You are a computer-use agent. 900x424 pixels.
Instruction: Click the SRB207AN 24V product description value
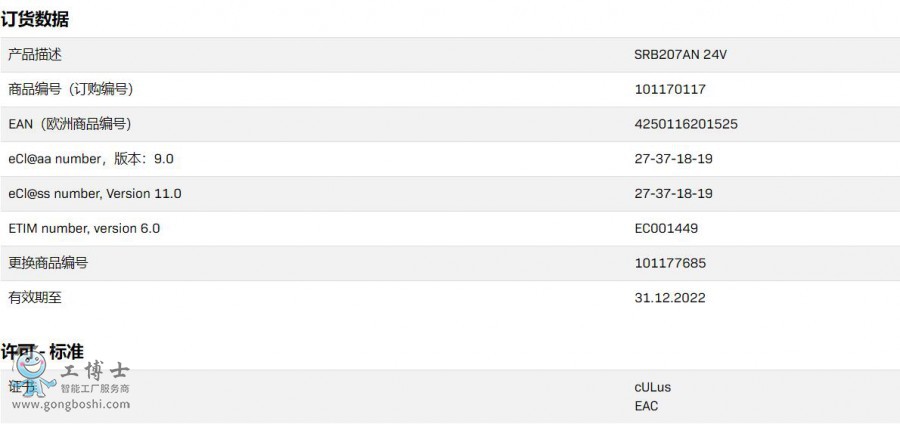pyautogui.click(x=680, y=55)
